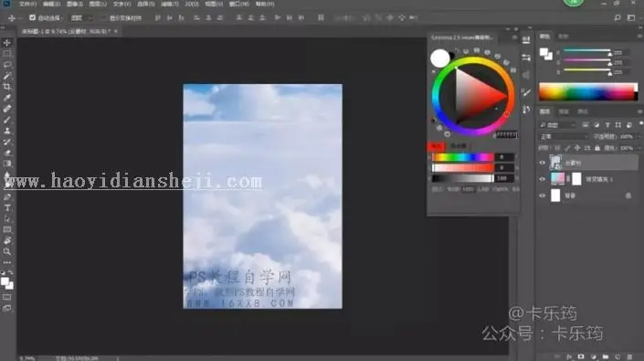Select the Move tool in toolbar

click(7, 43)
